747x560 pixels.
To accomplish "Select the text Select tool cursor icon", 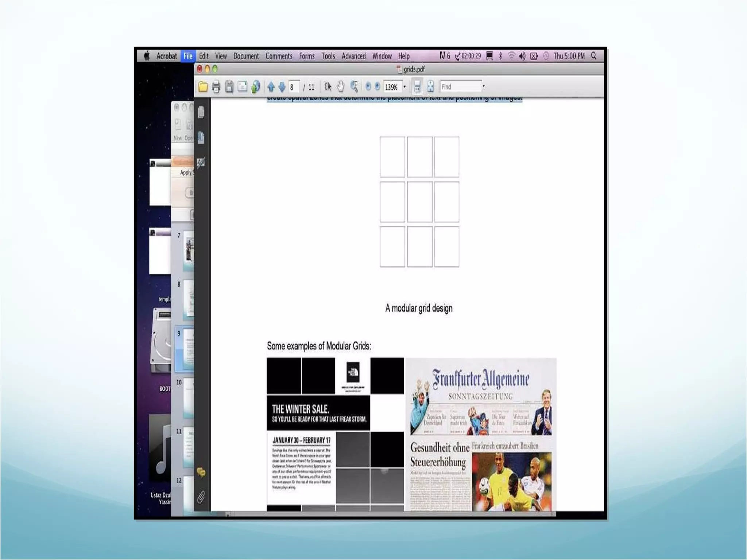I will click(328, 86).
